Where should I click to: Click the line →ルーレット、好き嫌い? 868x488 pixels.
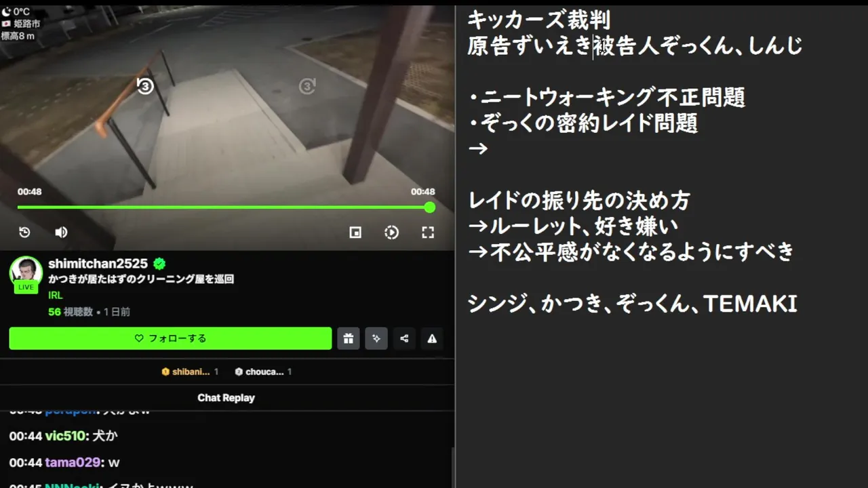click(x=573, y=226)
